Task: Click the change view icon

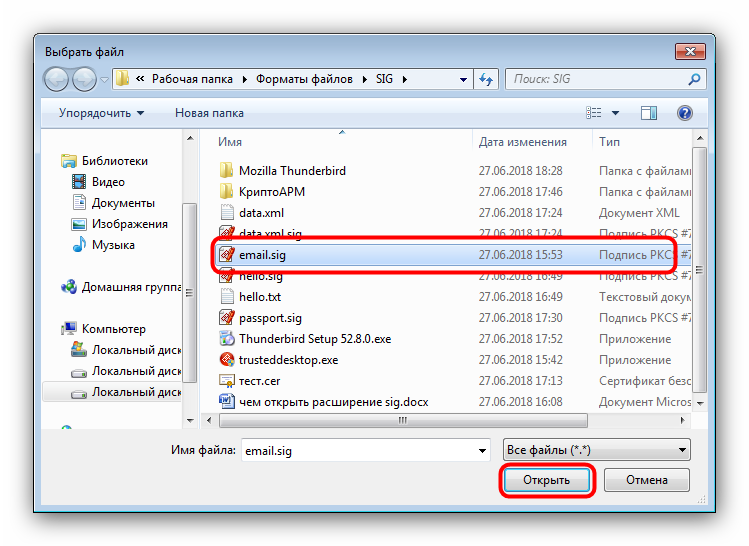Action: coord(594,113)
